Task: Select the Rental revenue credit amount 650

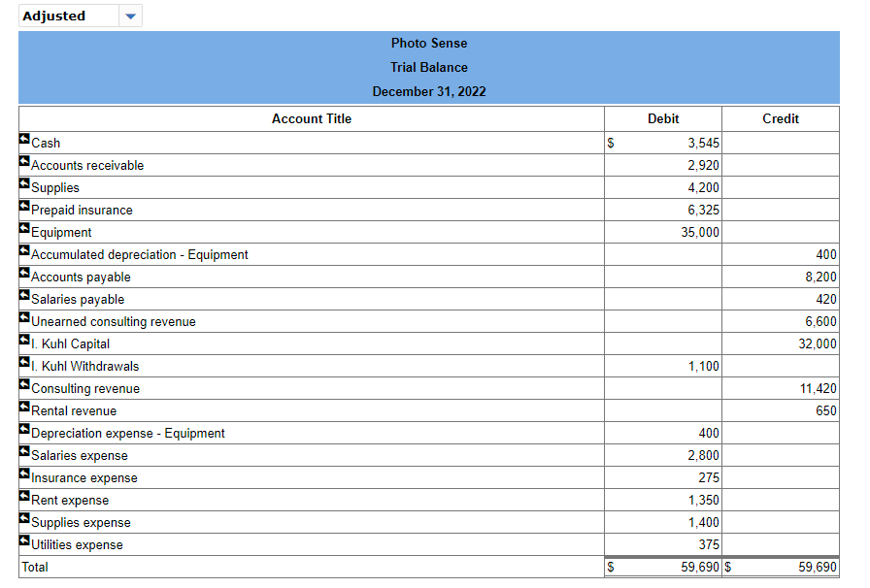Action: point(825,410)
